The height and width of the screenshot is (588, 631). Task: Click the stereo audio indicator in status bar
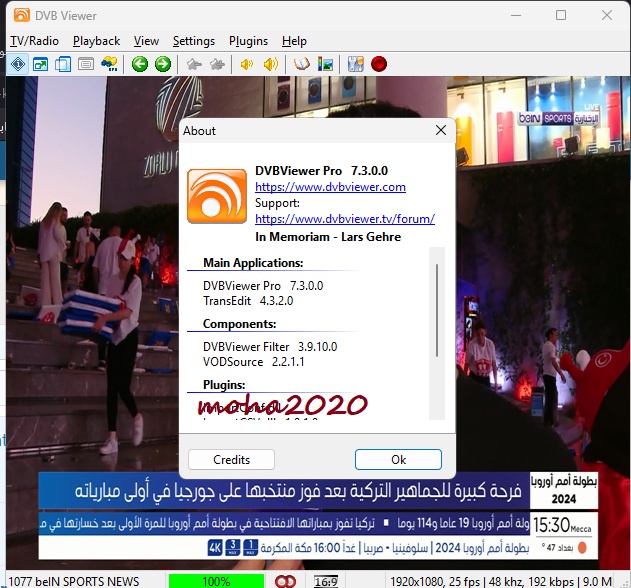pos(285,582)
